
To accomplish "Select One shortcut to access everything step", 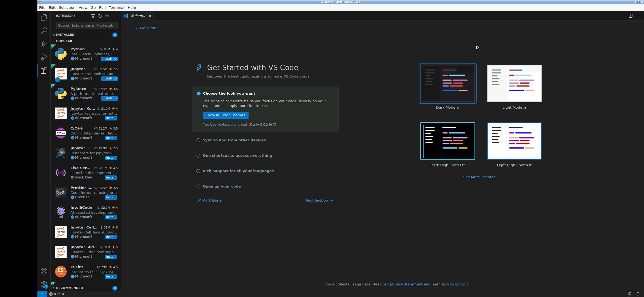I will click(x=237, y=156).
